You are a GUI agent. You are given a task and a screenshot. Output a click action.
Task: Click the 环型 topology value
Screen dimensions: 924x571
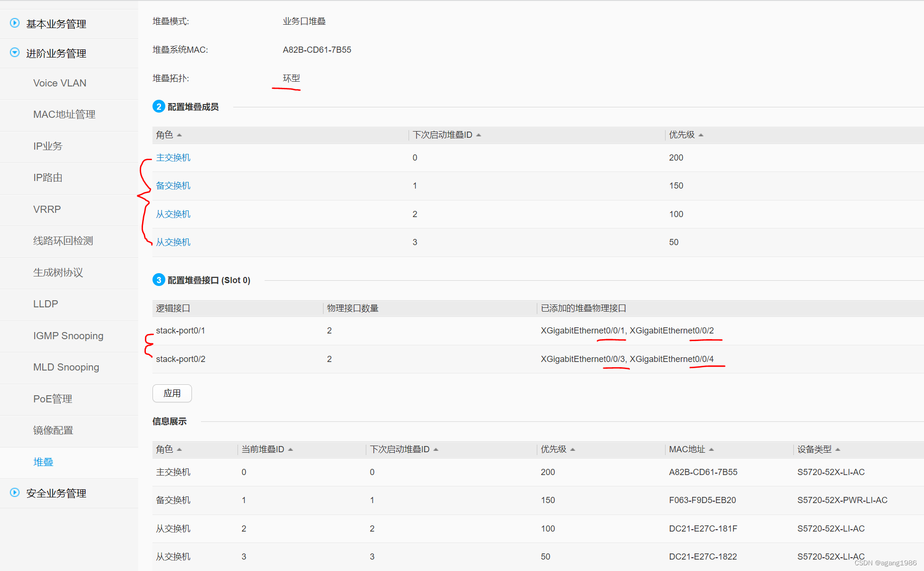[x=291, y=78]
